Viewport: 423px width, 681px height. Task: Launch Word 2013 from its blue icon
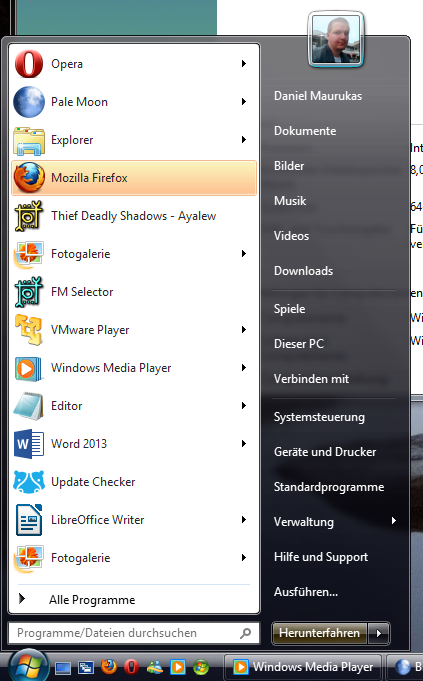(x=29, y=444)
